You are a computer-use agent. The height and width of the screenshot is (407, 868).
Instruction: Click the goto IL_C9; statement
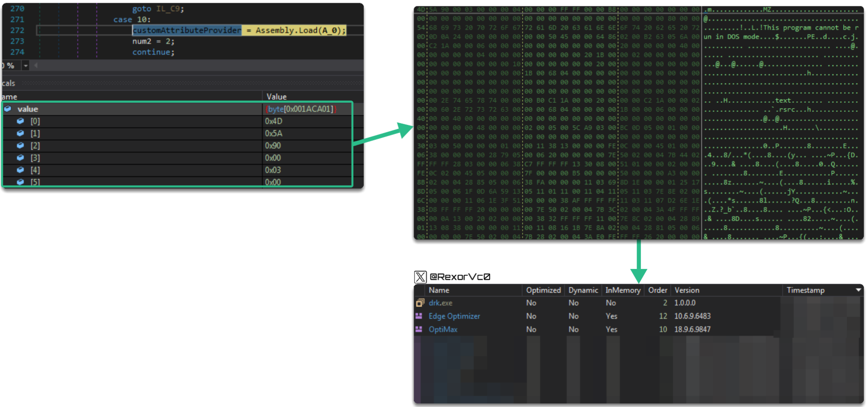tap(158, 9)
